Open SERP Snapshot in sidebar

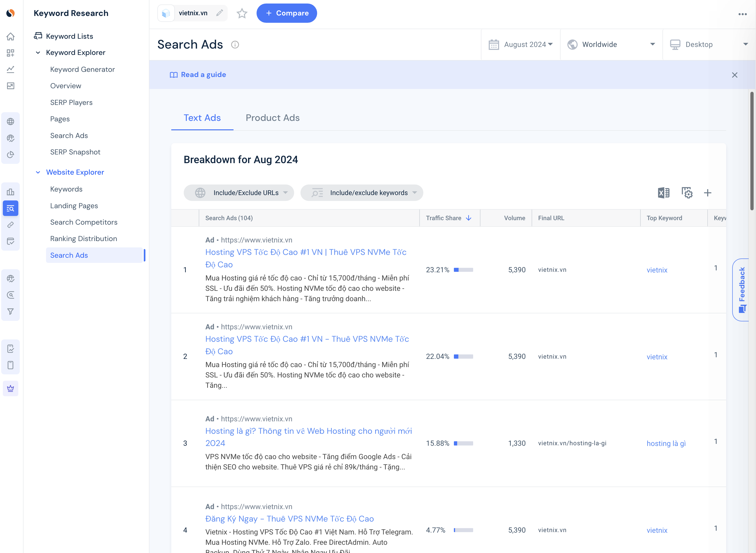pyautogui.click(x=75, y=152)
